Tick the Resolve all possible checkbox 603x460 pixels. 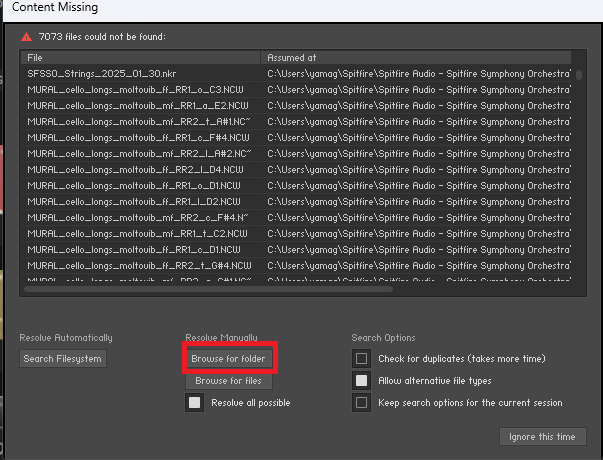pyautogui.click(x=195, y=402)
